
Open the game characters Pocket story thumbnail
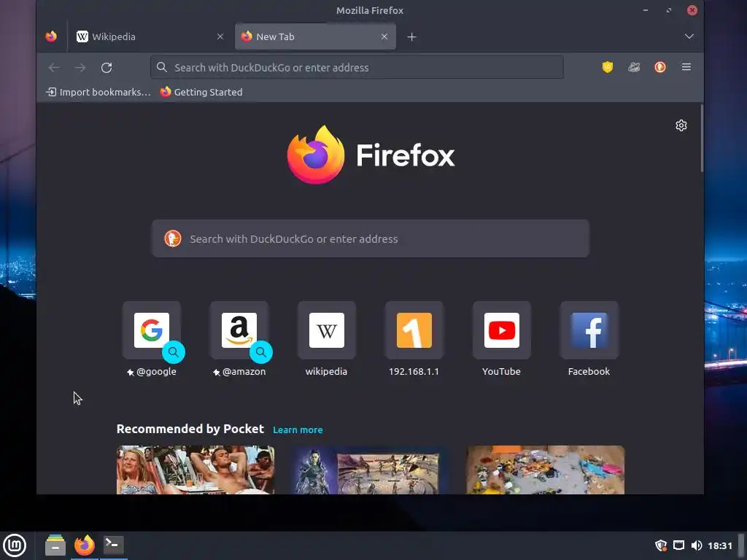(370, 470)
